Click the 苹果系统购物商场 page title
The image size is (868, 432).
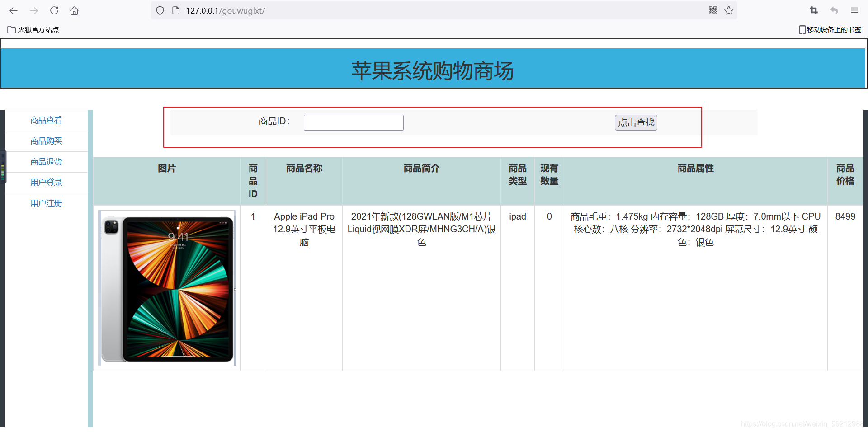433,71
